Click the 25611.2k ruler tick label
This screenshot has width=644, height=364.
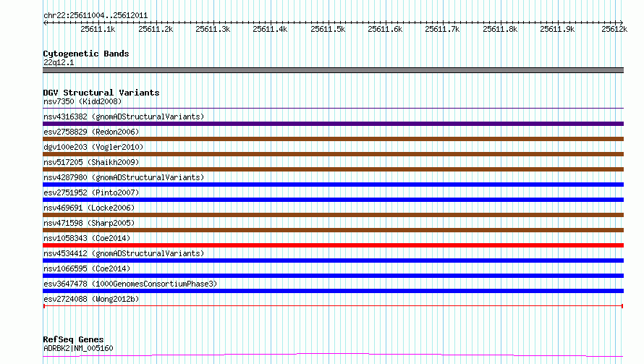point(156,29)
